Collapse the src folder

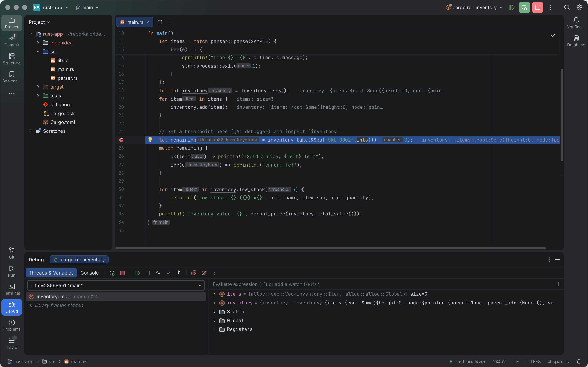click(38, 51)
